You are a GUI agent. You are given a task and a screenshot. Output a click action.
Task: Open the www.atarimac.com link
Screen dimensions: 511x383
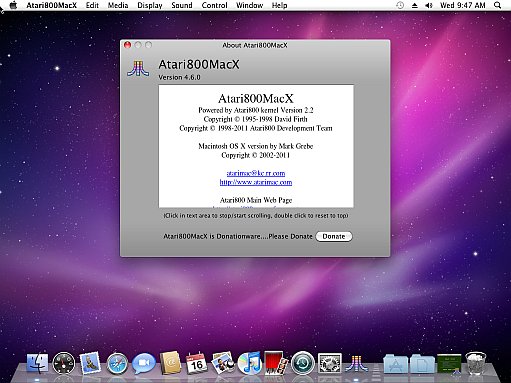256,182
